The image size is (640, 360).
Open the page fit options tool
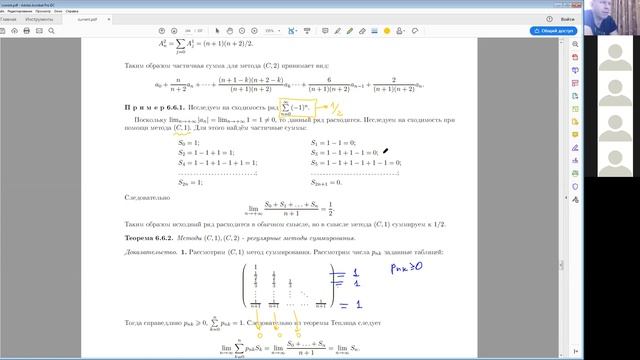point(292,31)
